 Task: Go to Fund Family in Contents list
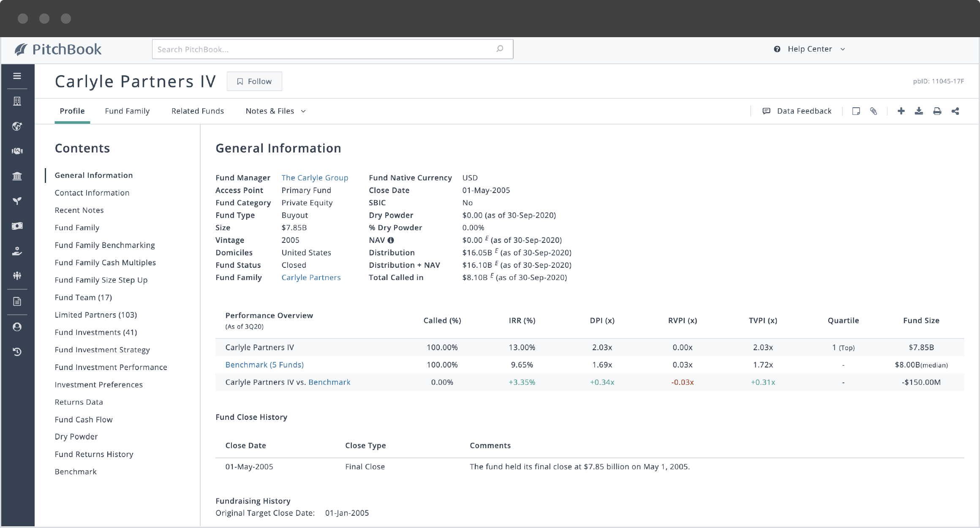[77, 228]
